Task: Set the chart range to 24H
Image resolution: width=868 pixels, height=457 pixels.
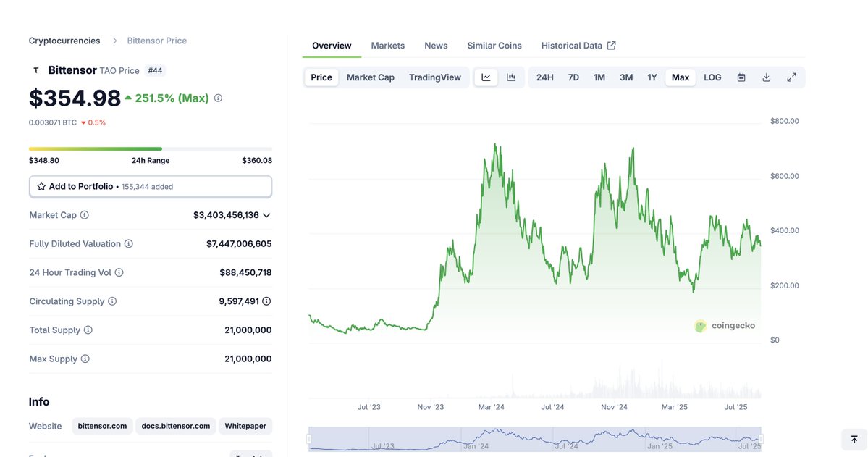Action: [544, 77]
